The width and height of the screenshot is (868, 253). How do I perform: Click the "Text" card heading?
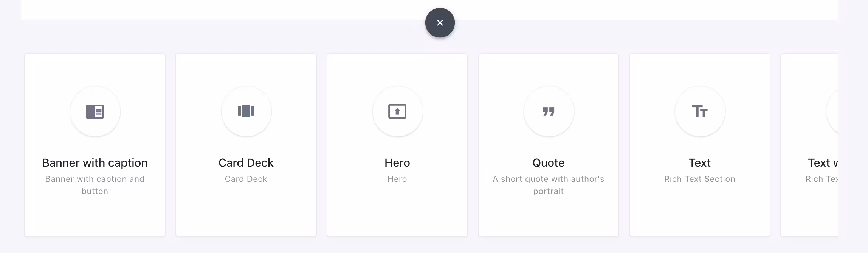pos(700,163)
